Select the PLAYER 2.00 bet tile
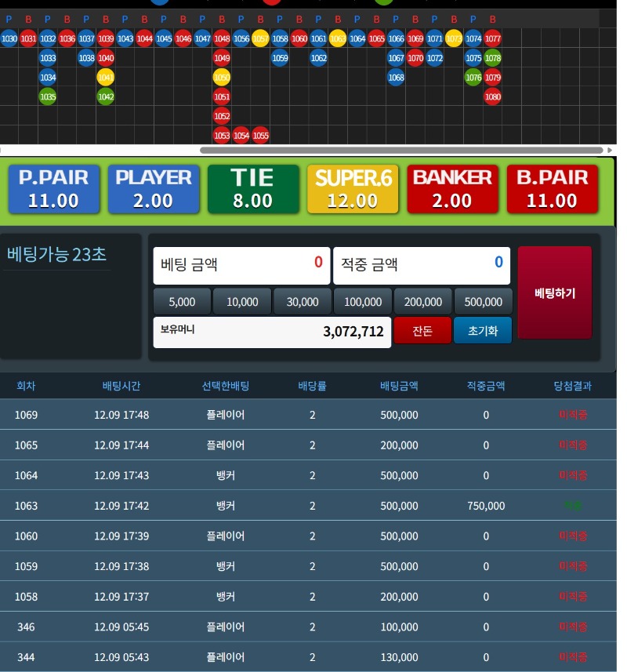Image resolution: width=627 pixels, height=672 pixels. (154, 189)
